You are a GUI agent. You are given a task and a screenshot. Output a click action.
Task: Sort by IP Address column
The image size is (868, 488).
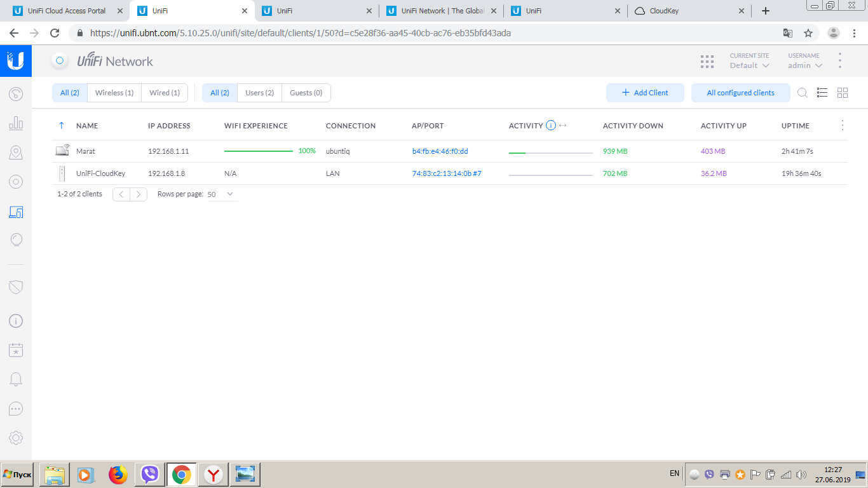click(169, 126)
